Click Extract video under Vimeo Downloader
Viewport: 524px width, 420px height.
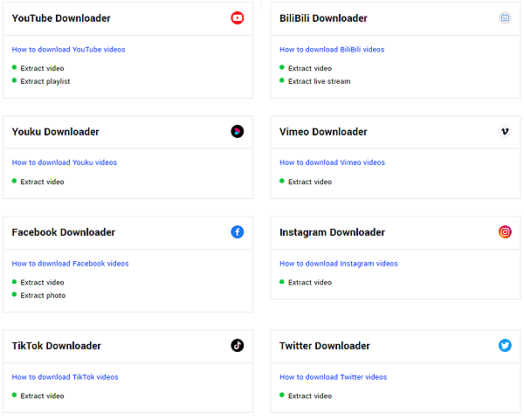[310, 182]
